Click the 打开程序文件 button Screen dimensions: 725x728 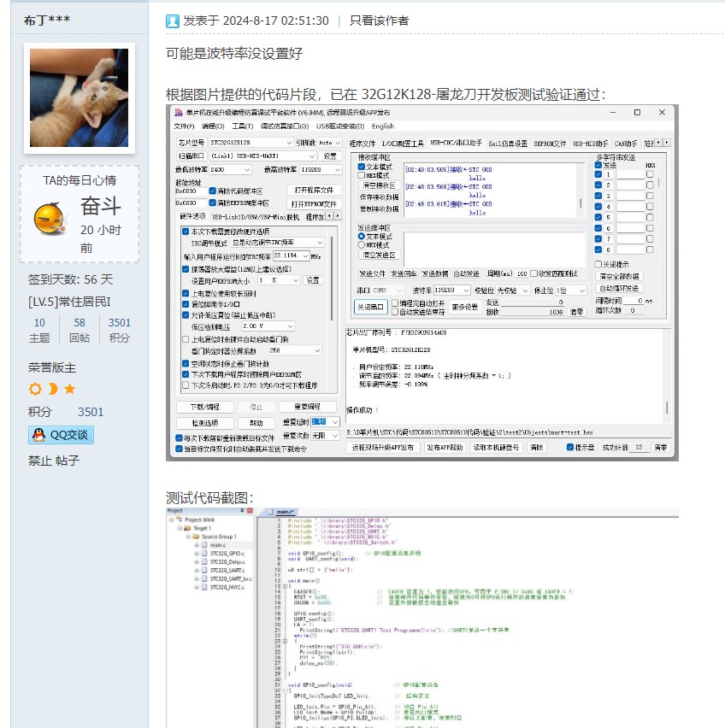(x=314, y=190)
